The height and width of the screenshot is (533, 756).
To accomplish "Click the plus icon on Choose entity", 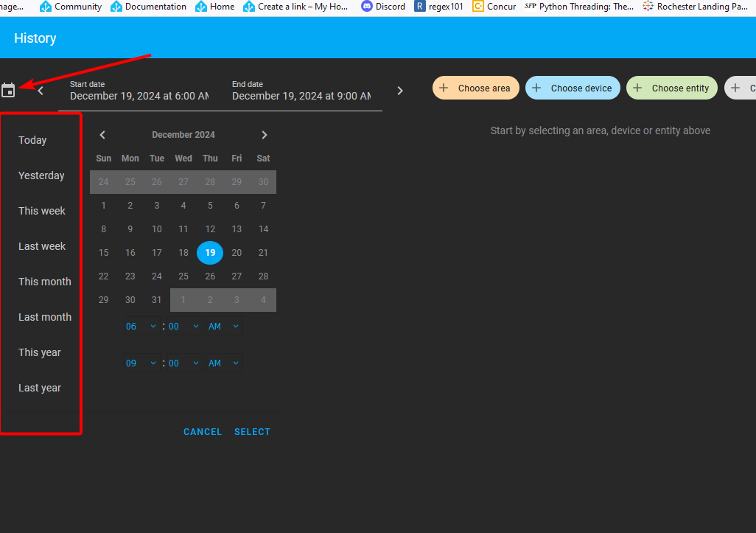I will [637, 87].
